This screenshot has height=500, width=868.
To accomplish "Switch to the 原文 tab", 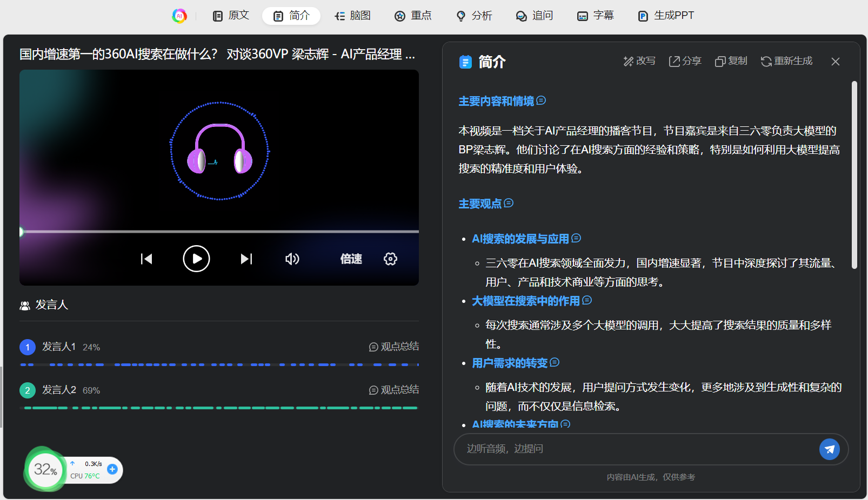I will [231, 16].
